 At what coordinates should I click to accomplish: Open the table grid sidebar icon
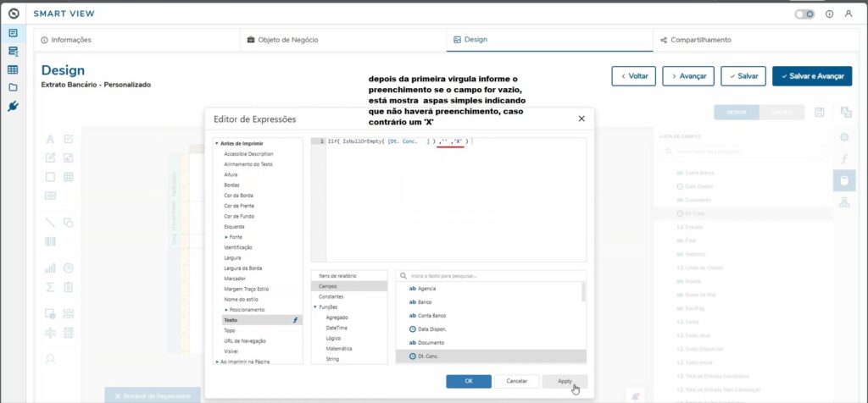pyautogui.click(x=13, y=69)
